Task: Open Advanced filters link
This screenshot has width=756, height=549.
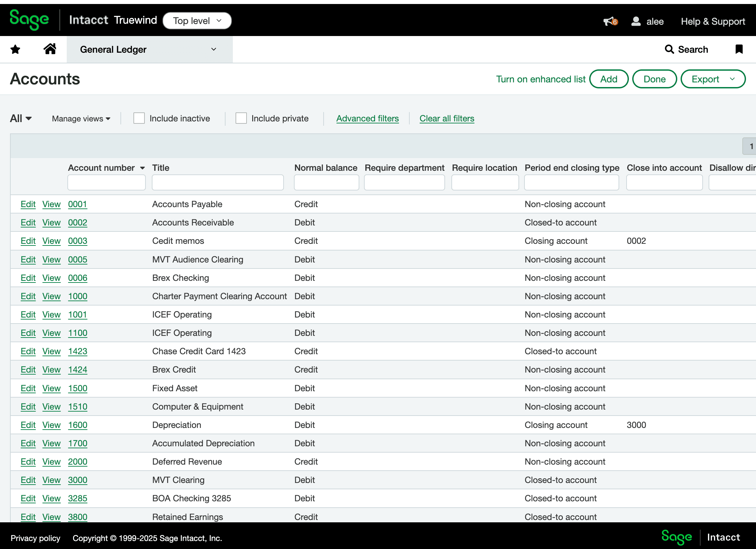Action: click(x=367, y=118)
